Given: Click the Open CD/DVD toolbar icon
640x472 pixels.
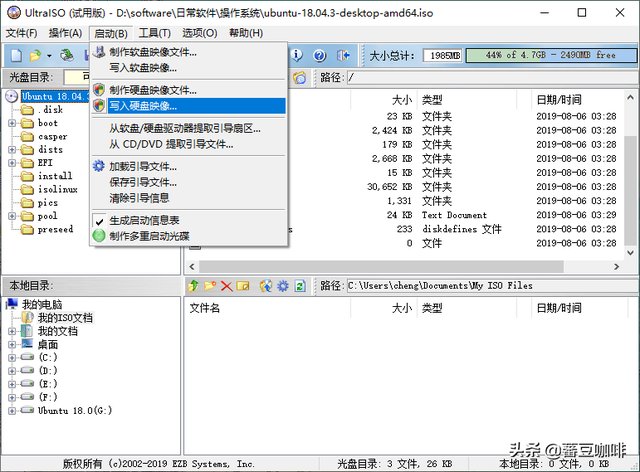Looking at the screenshot, I should click(67, 55).
